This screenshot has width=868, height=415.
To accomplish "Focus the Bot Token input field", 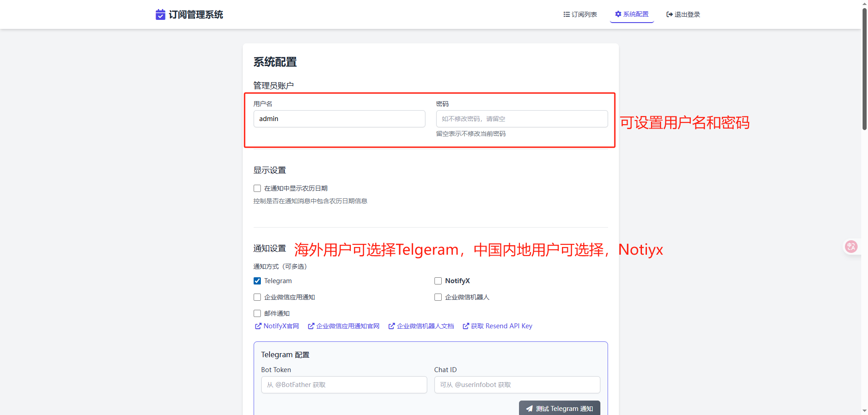I will [344, 385].
